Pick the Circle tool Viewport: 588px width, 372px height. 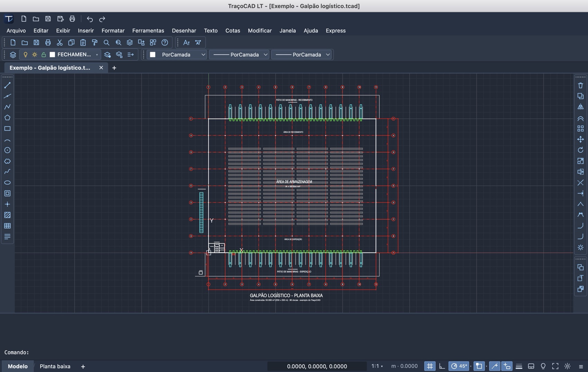pyautogui.click(x=7, y=150)
